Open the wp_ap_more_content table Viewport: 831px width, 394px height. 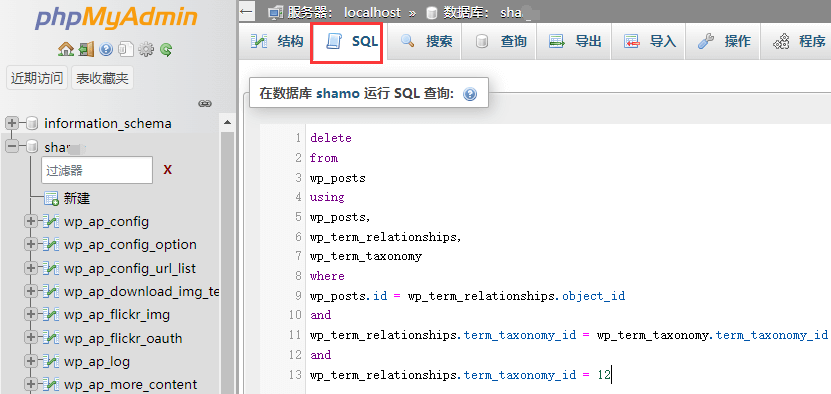(130, 384)
